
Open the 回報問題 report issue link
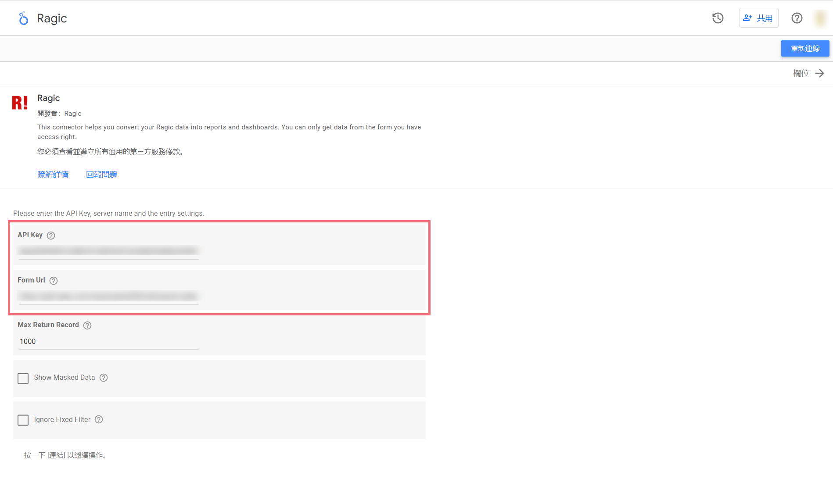click(101, 175)
